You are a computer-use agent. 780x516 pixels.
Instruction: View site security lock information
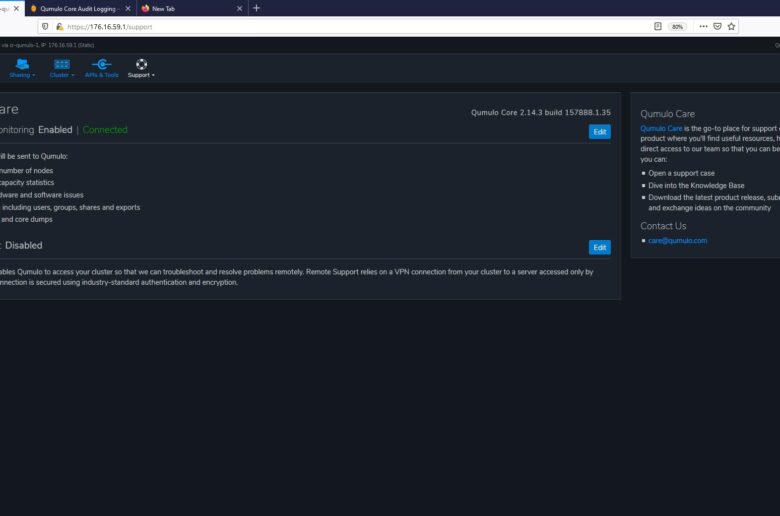click(59, 27)
